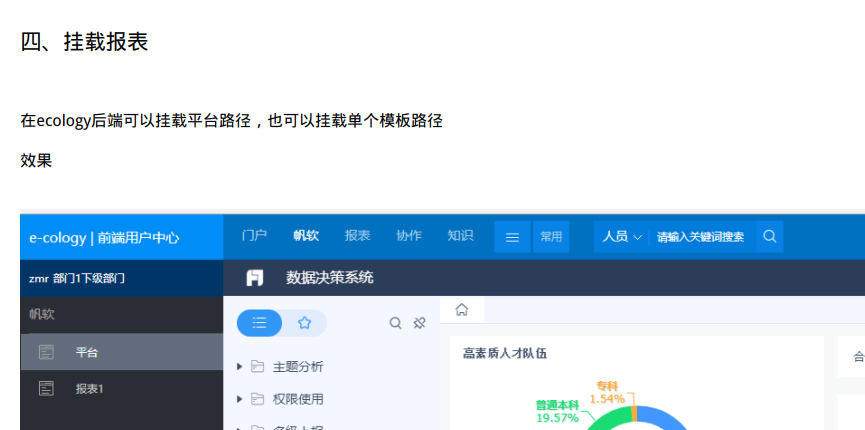Open the home tab icon
This screenshot has width=865, height=430.
tap(462, 310)
